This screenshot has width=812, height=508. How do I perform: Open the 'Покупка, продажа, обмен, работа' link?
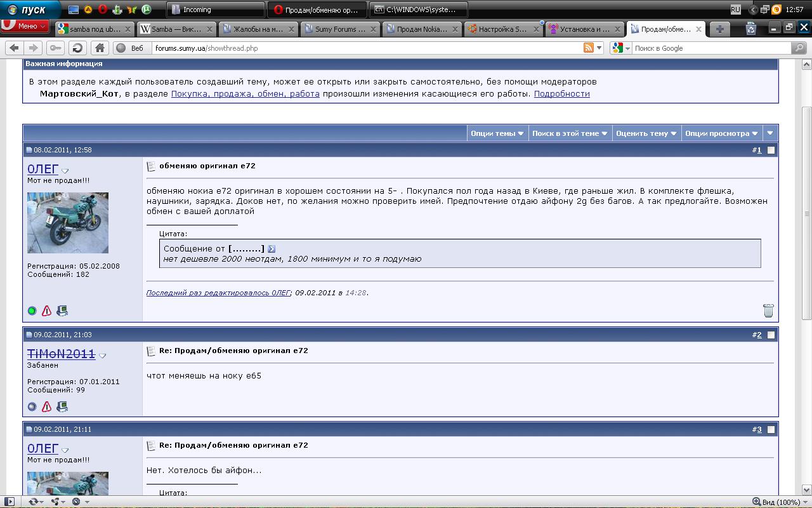(245, 94)
